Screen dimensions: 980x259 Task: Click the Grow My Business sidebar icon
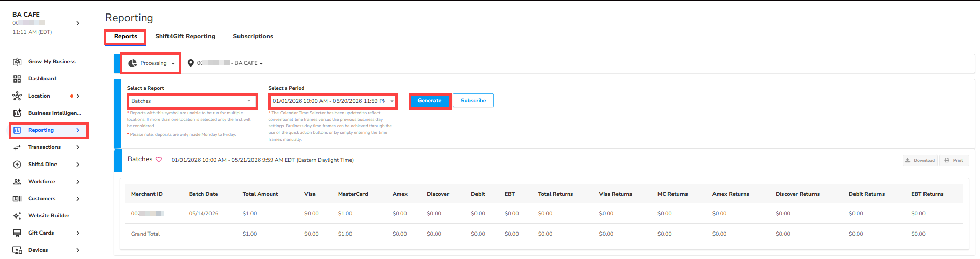[17, 62]
